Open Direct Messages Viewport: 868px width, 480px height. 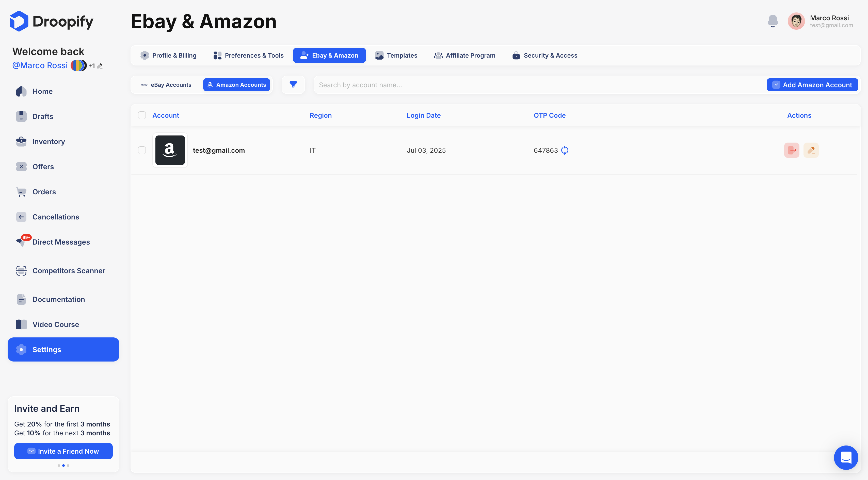pyautogui.click(x=63, y=242)
